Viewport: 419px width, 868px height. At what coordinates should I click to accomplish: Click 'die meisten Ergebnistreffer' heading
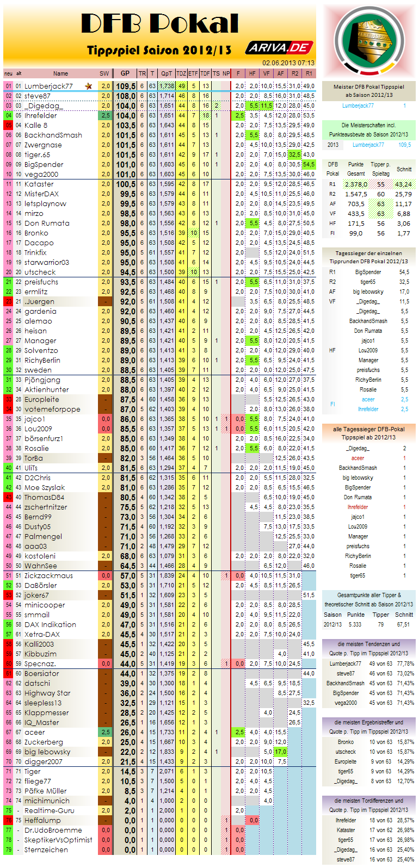(368, 727)
